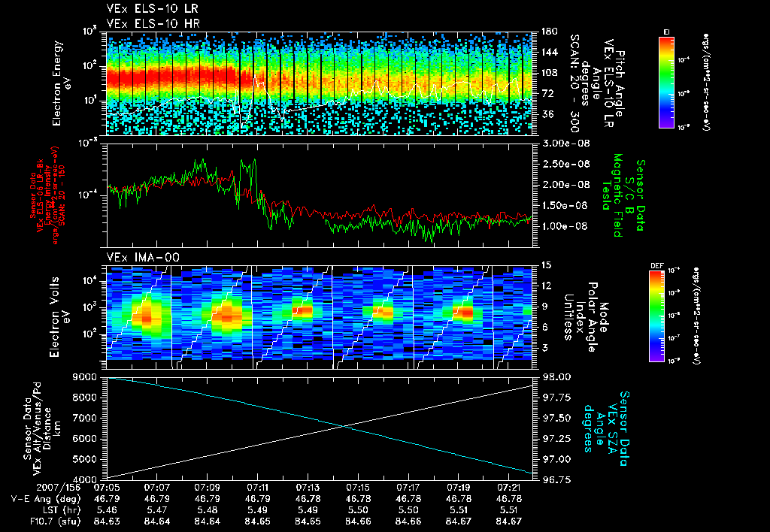Click the polar angle index tick 12

click(x=546, y=286)
